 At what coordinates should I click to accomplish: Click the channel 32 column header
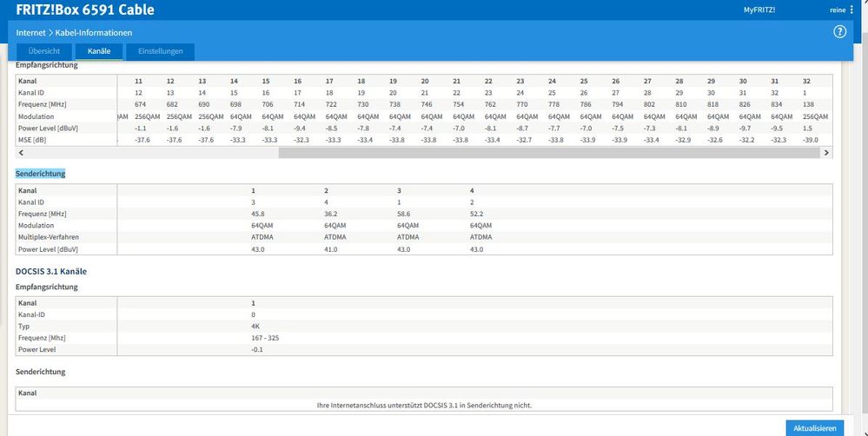pyautogui.click(x=806, y=82)
